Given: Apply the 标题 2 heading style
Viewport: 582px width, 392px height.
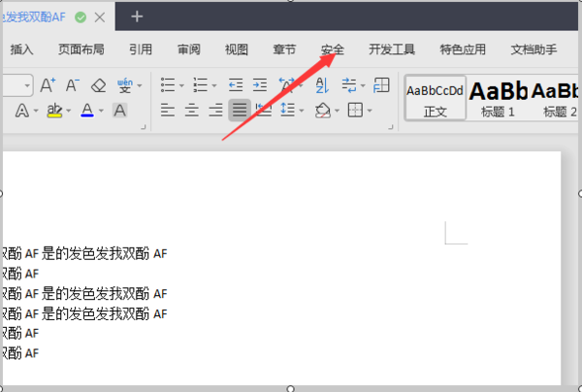Looking at the screenshot, I should [x=556, y=98].
